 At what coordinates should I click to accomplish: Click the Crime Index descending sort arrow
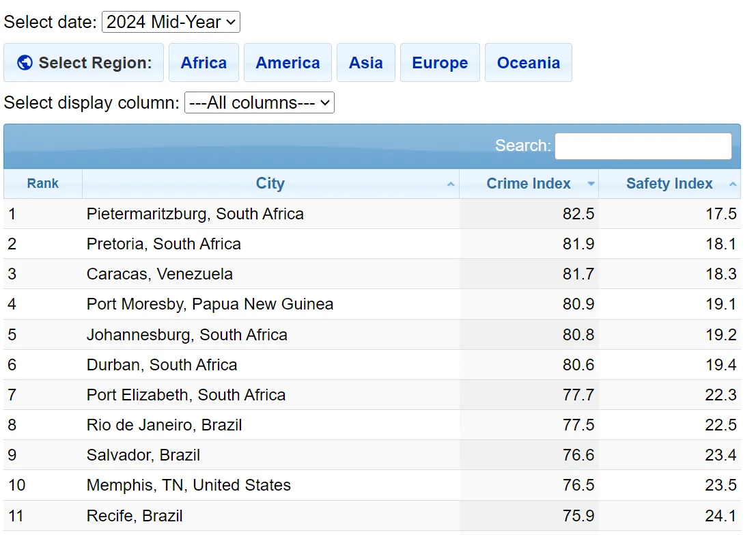point(591,184)
